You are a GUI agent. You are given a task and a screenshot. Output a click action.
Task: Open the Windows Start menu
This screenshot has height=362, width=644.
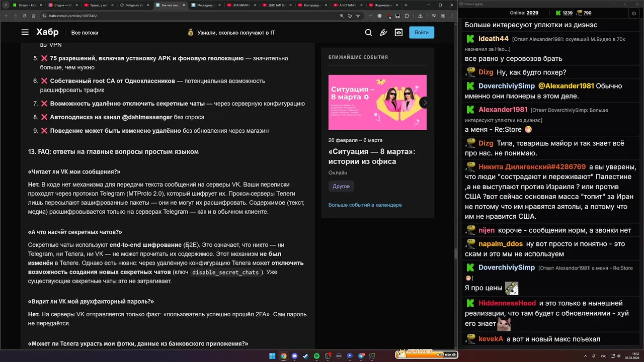tap(272, 356)
